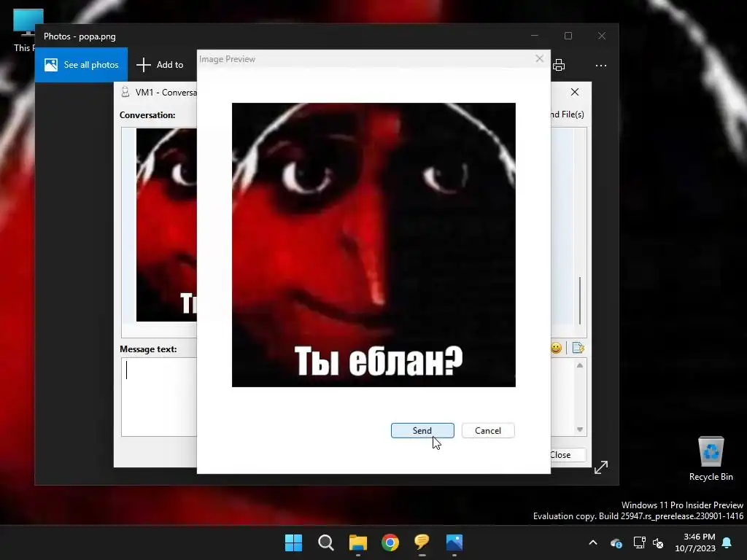
Task: Open the notifications bell
Action: (x=727, y=542)
